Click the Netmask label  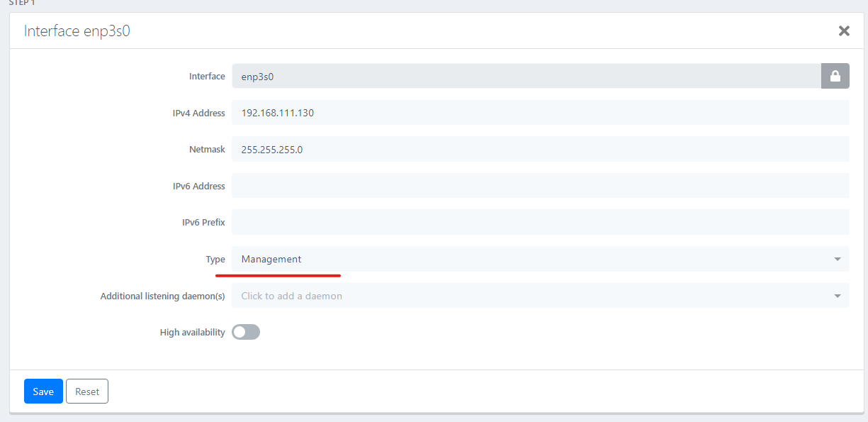point(208,150)
